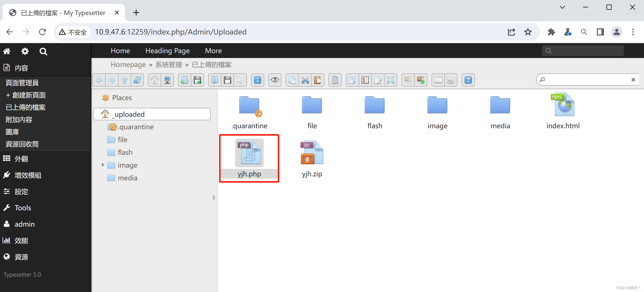Screen dimensions: 644x292
Task: Create a new folder via toolbar
Action: pyautogui.click(x=185, y=80)
